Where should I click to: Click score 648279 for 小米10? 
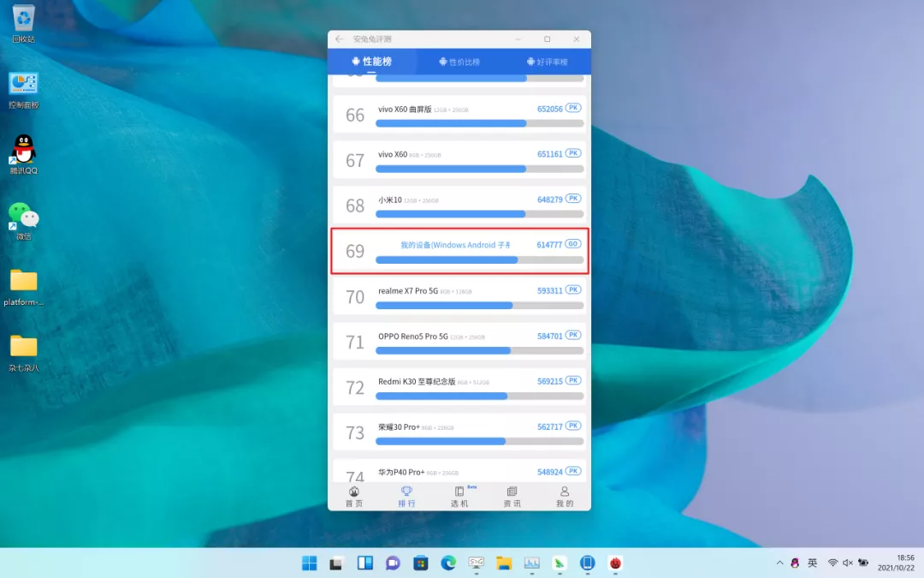[550, 200]
